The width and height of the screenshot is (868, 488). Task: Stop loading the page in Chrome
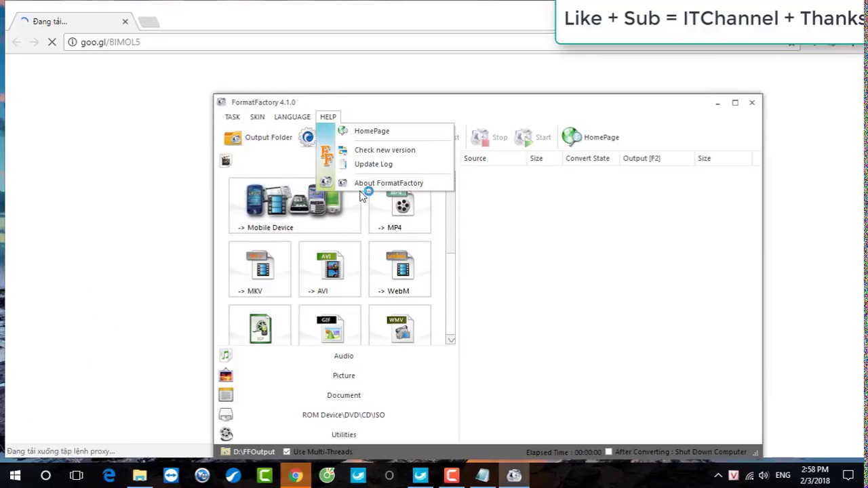pyautogui.click(x=52, y=42)
